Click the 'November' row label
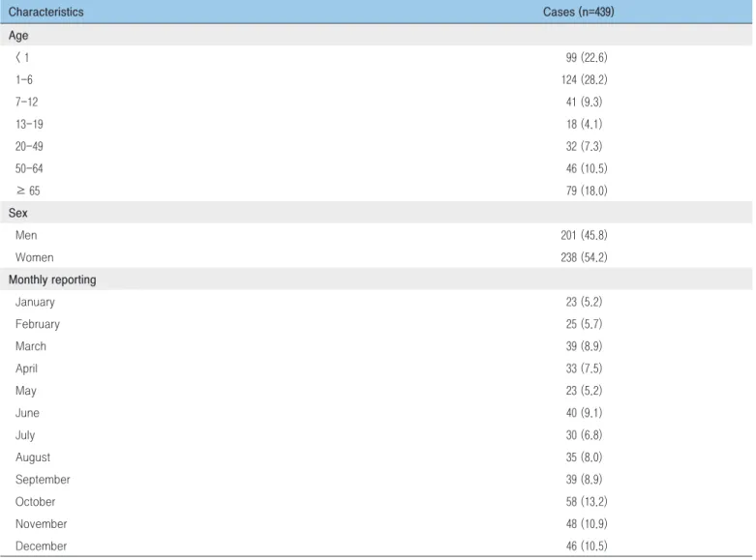 click(41, 524)
